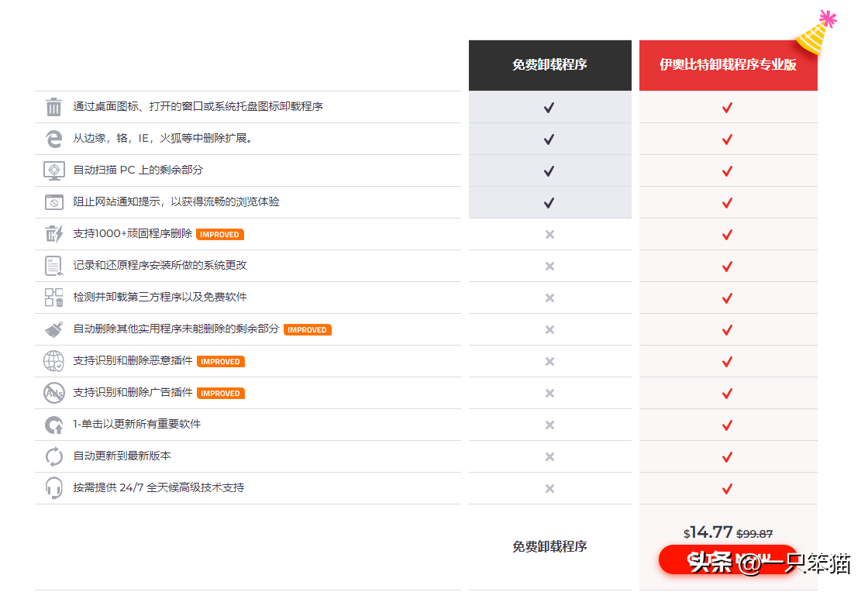Click the monitor scan icon for PC leftovers

[x=53, y=170]
